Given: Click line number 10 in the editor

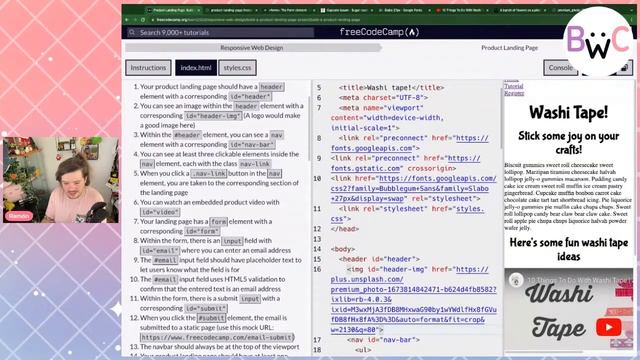Looking at the screenshot, I should (318, 178).
